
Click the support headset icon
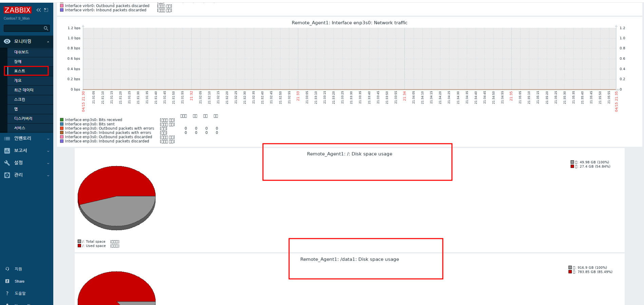(7, 269)
